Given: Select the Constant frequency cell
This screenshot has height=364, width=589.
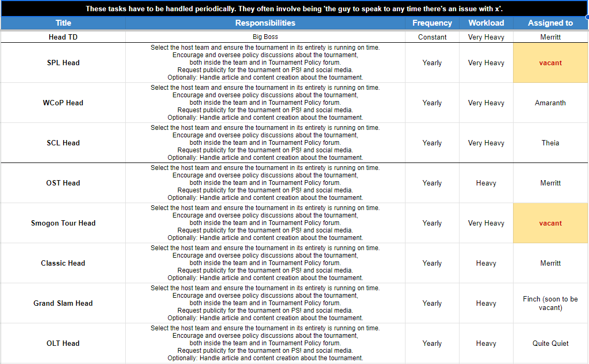Looking at the screenshot, I should coord(432,37).
